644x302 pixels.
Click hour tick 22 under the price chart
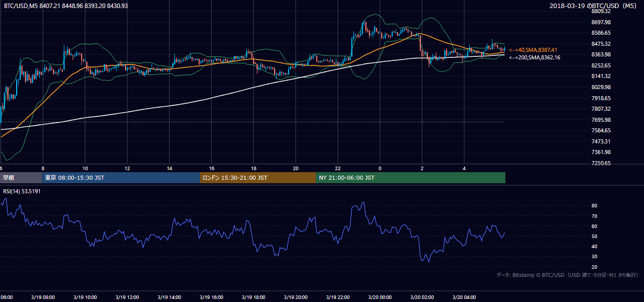338,168
